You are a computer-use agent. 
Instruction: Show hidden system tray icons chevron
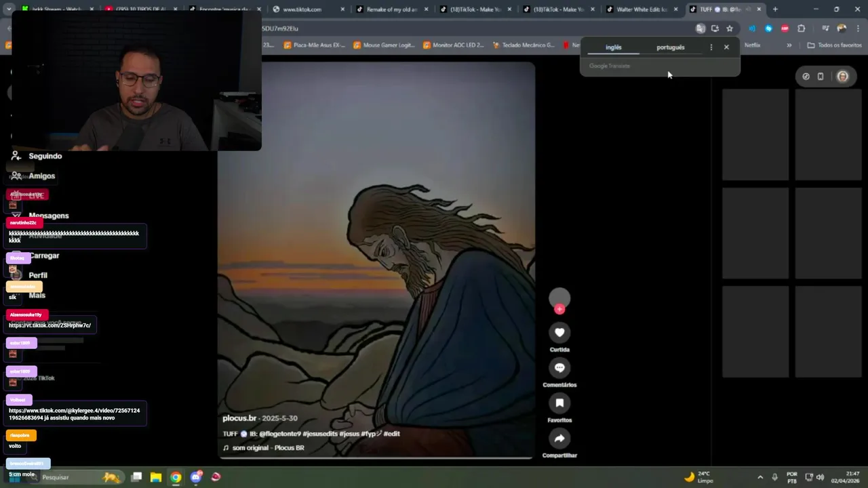click(x=760, y=477)
